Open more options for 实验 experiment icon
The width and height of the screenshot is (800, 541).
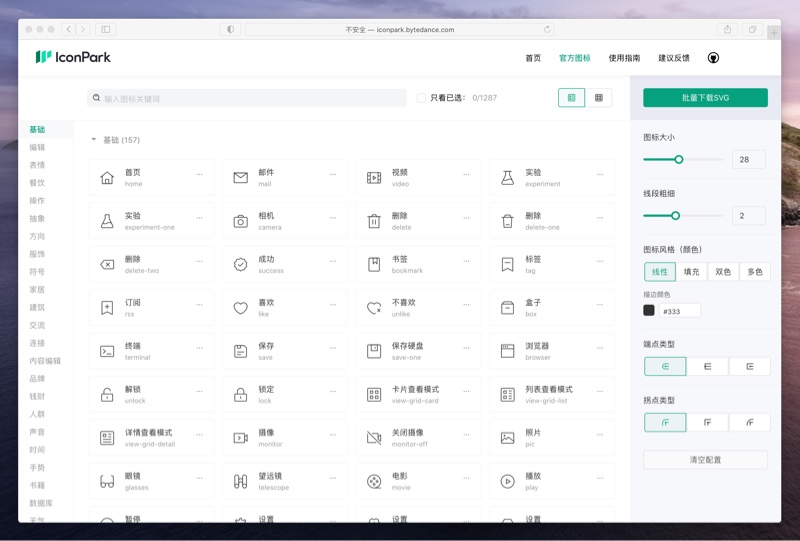pos(600,174)
